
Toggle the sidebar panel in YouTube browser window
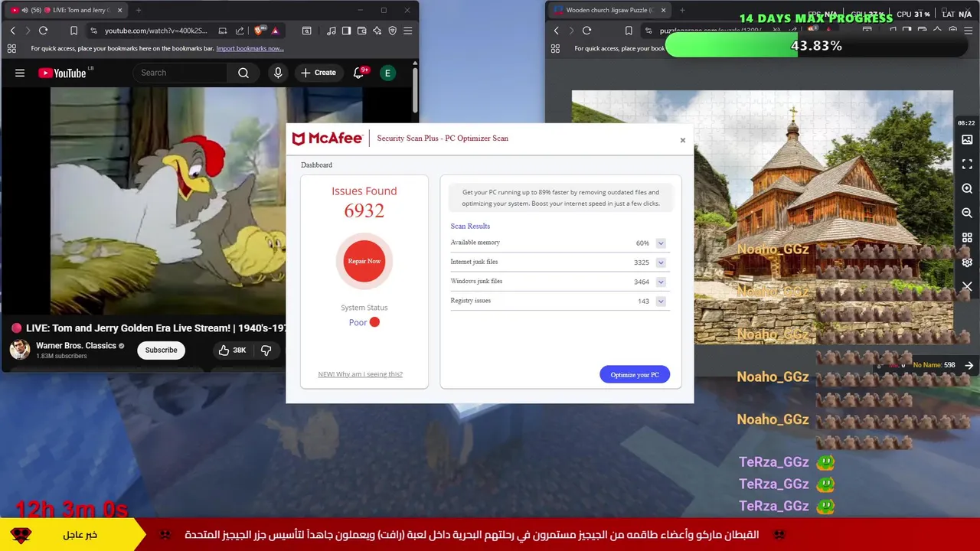point(346,31)
